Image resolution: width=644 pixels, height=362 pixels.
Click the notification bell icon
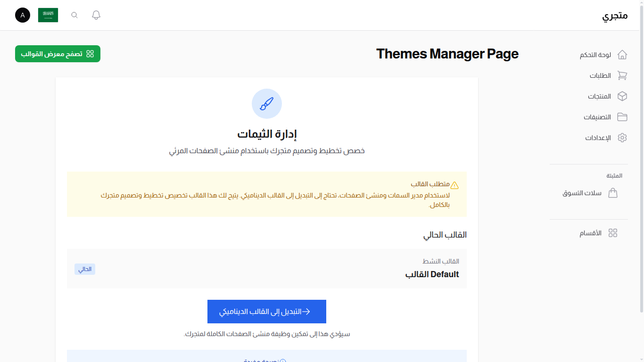click(96, 15)
